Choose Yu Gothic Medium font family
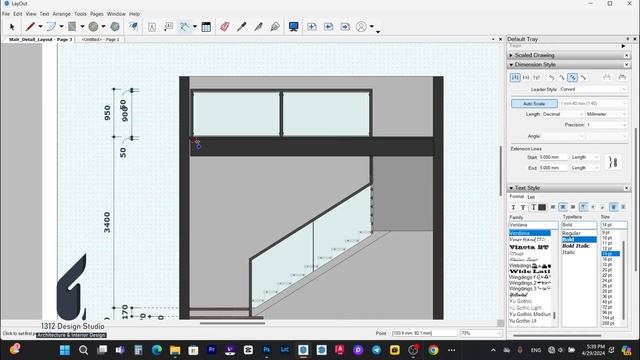The image size is (640, 360). pyautogui.click(x=530, y=314)
